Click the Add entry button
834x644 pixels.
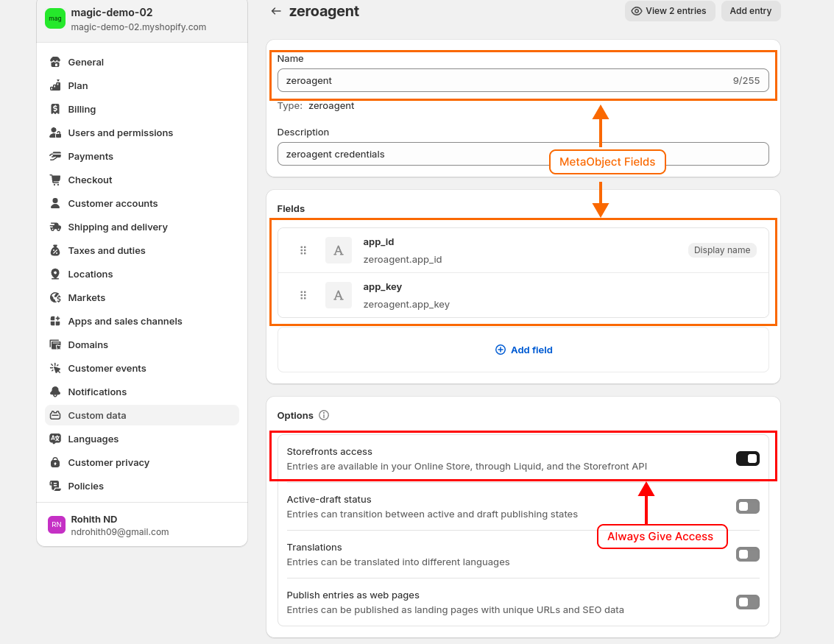(x=751, y=11)
